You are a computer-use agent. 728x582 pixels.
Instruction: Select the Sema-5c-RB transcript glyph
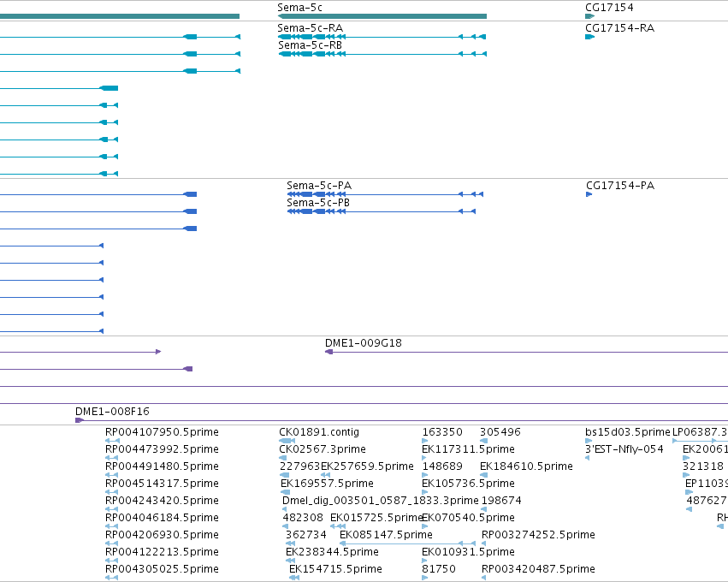click(382, 54)
